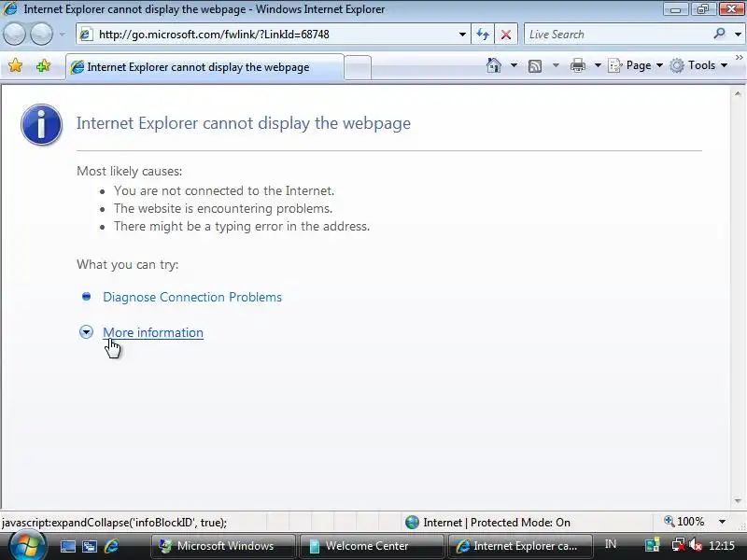Expand the Home button dropdown arrow
This screenshot has height=560, width=747.
(x=514, y=65)
